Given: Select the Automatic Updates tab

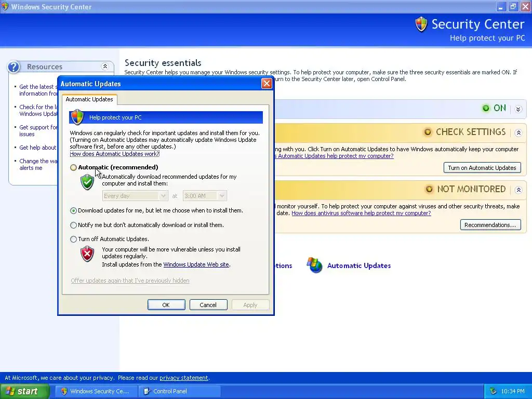Looking at the screenshot, I should pyautogui.click(x=89, y=99).
